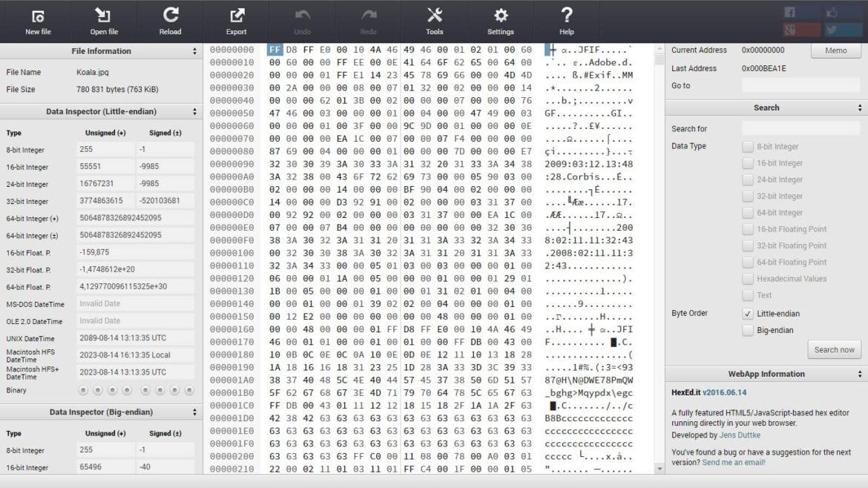
Task: Open the Send me an email link
Action: [733, 462]
